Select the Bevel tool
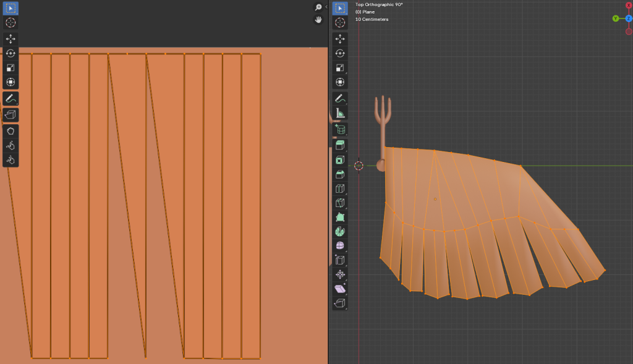Image resolution: width=633 pixels, height=364 pixels. click(x=339, y=174)
